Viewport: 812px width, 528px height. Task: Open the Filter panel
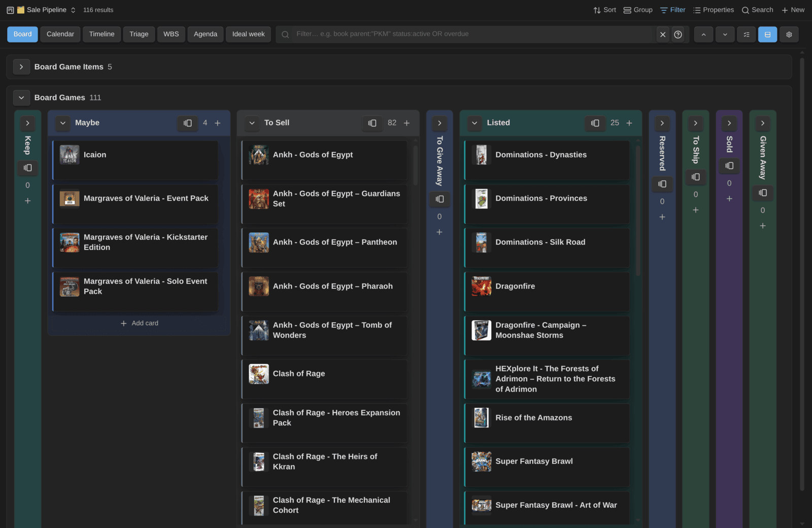coord(672,10)
